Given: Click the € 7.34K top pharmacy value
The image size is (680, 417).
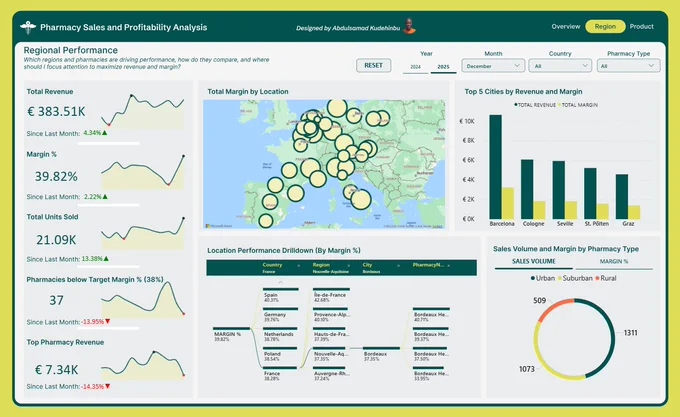Looking at the screenshot, I should point(56,370).
